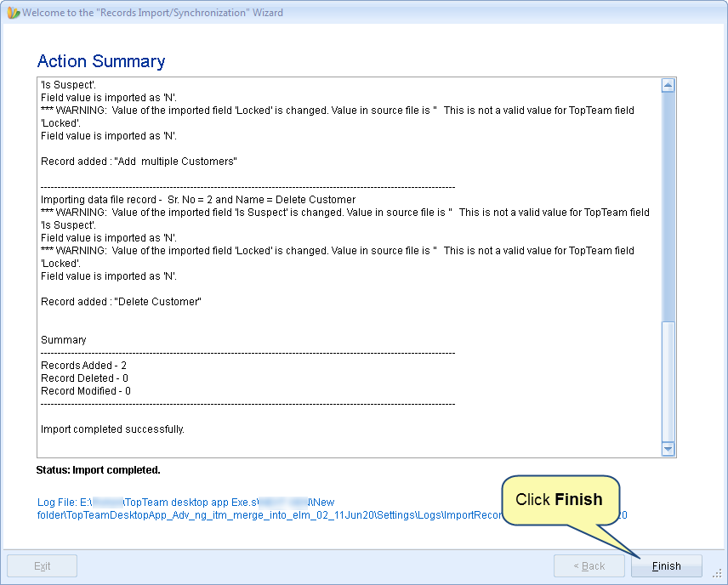Click the 'Importing data file record - Sr. No = 2' line

198,200
